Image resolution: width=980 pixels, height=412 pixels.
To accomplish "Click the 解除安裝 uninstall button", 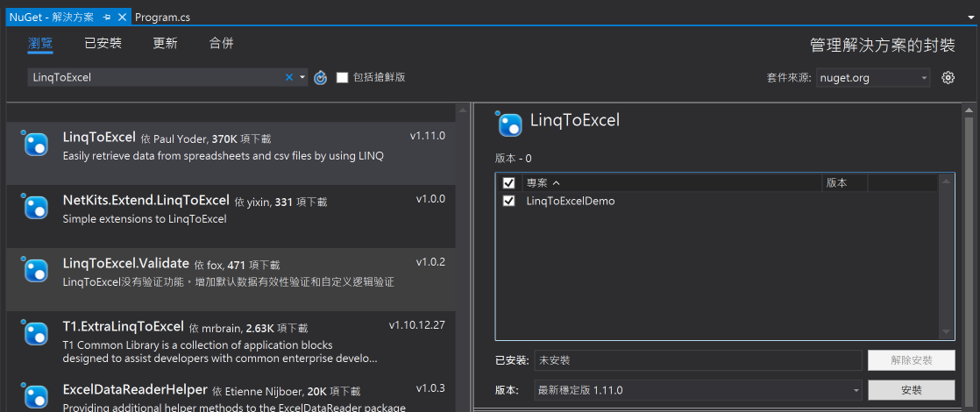I will coord(912,360).
